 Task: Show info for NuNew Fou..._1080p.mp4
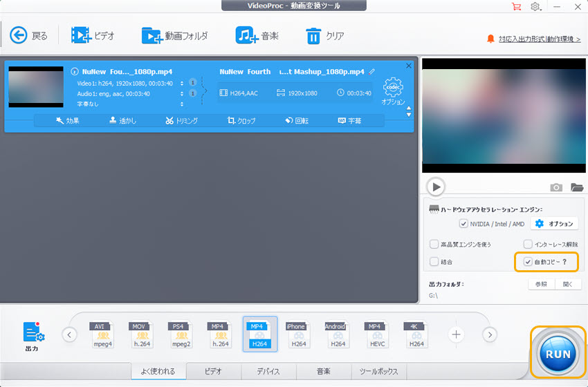point(75,71)
